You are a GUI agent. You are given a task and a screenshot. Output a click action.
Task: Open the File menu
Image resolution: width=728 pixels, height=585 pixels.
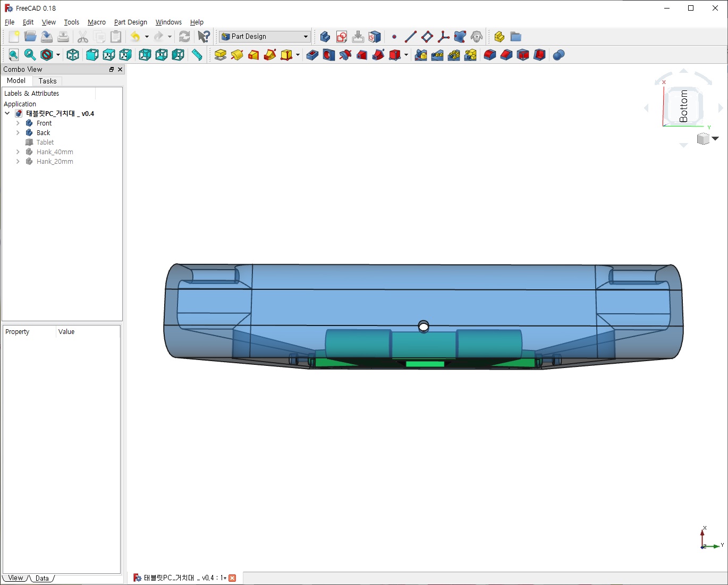[10, 22]
